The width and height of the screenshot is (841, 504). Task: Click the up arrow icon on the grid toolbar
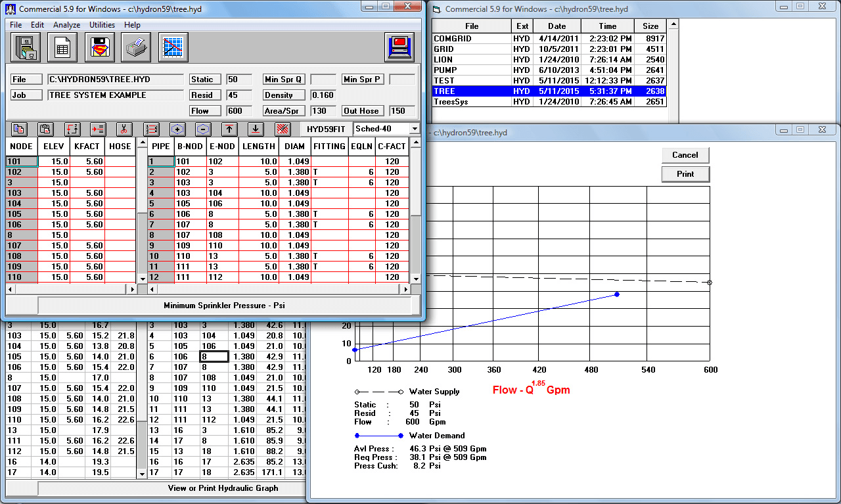click(x=230, y=129)
